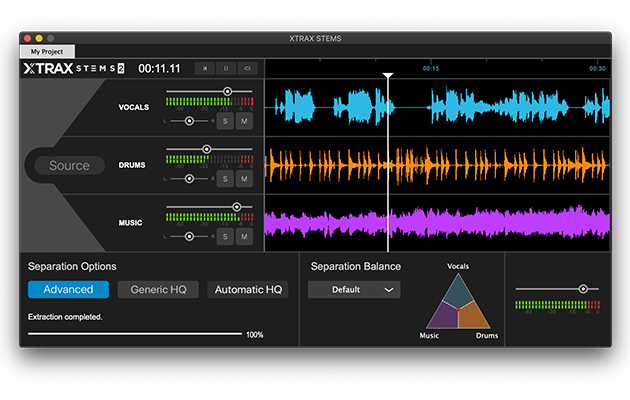This screenshot has width=630, height=400.
Task: Toggle the loop playback button
Action: click(247, 69)
